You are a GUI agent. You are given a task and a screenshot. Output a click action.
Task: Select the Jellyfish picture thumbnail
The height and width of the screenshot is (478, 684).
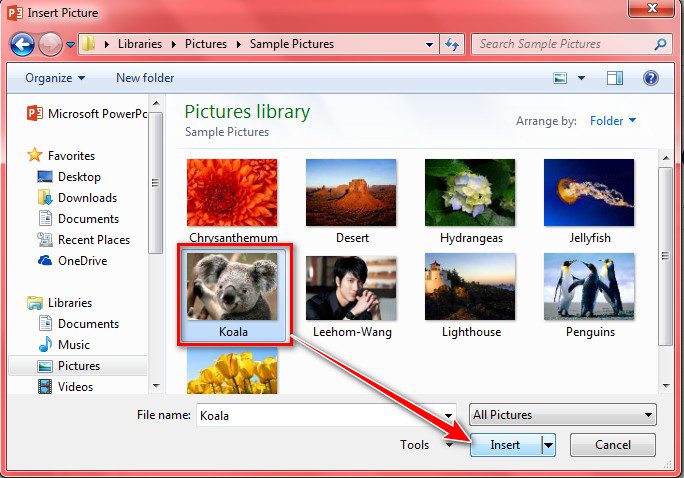pos(589,192)
